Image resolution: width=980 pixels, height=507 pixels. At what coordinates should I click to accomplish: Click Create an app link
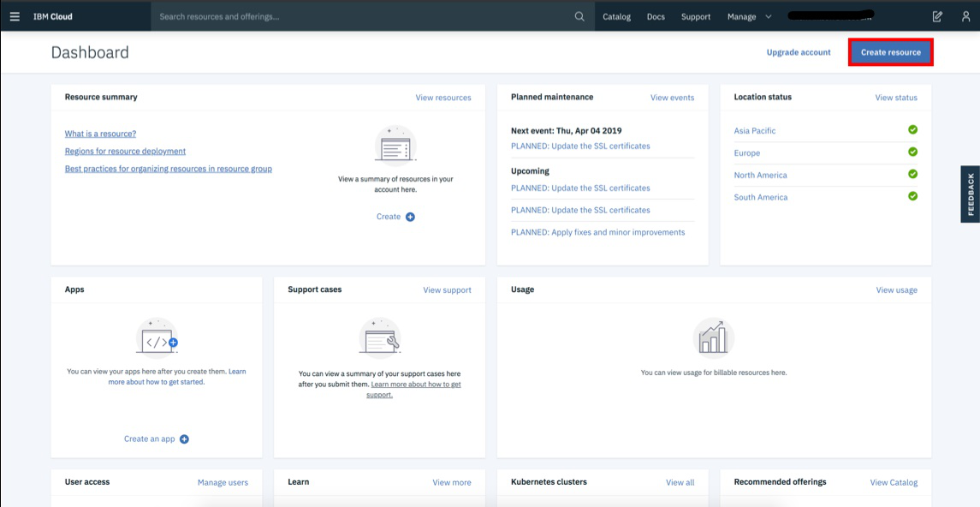point(150,438)
